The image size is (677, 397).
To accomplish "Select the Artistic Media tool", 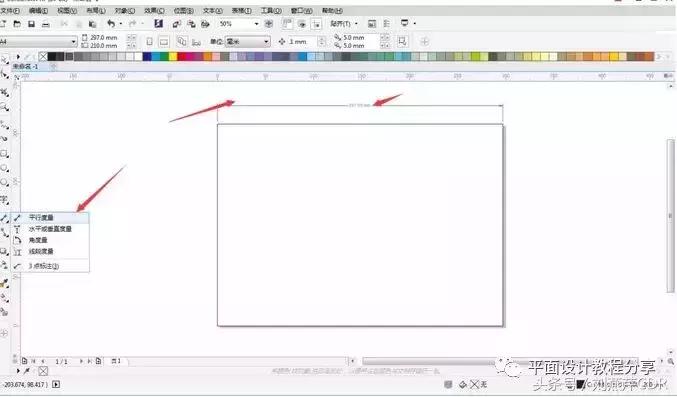I will [4, 139].
